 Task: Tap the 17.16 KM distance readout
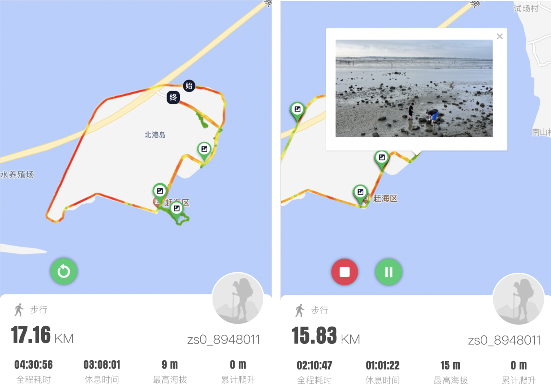pos(42,335)
